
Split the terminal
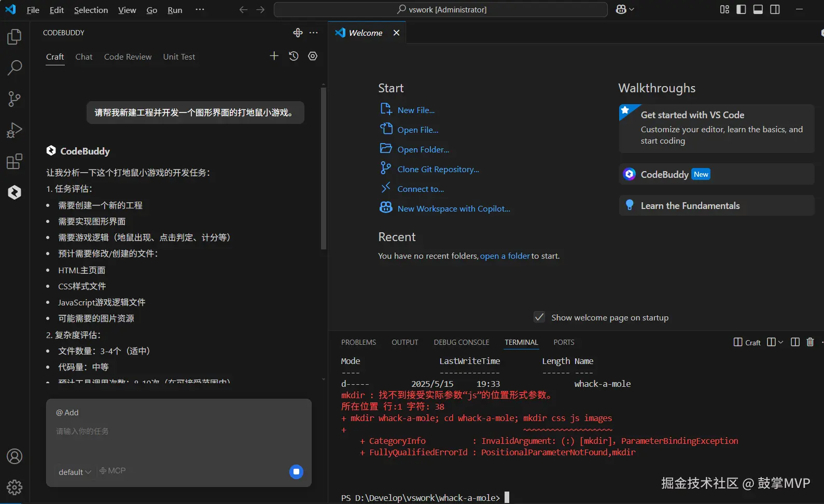795,342
